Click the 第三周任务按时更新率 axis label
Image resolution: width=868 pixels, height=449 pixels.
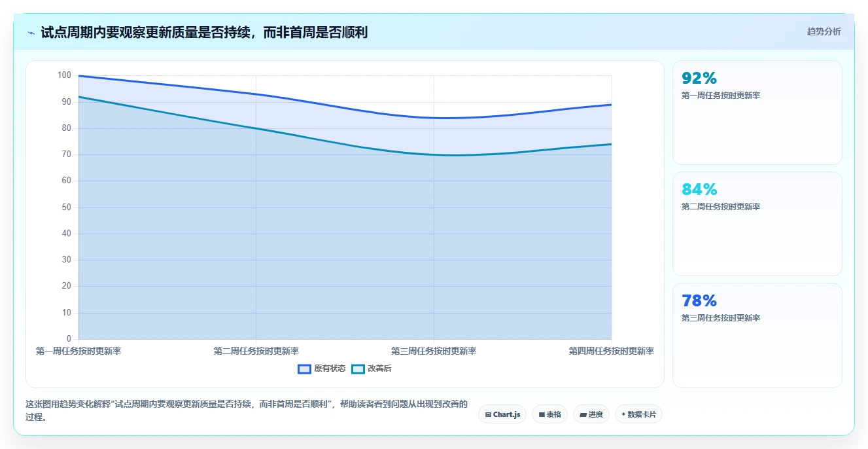point(434,351)
